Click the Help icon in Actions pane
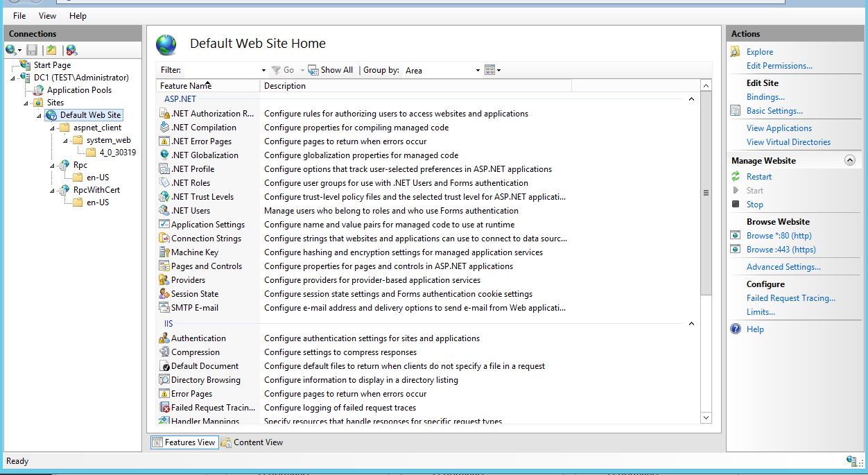The image size is (868, 475). pos(736,329)
